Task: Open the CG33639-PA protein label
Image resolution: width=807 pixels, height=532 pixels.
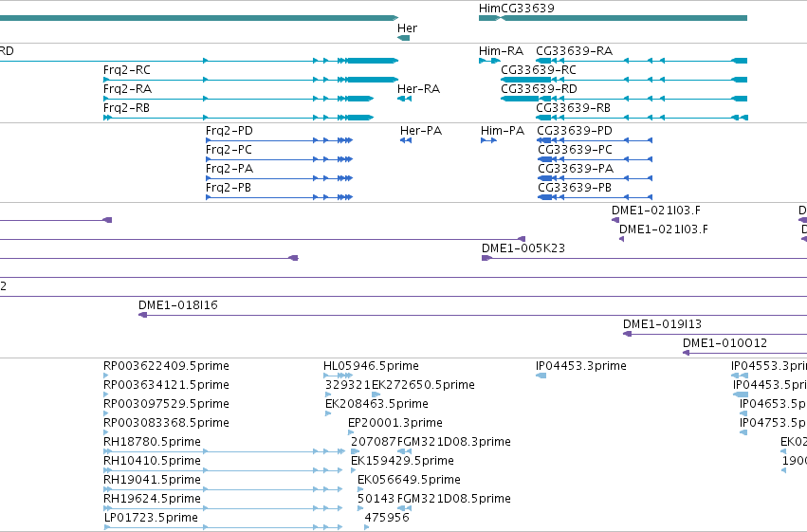Action: tap(576, 169)
